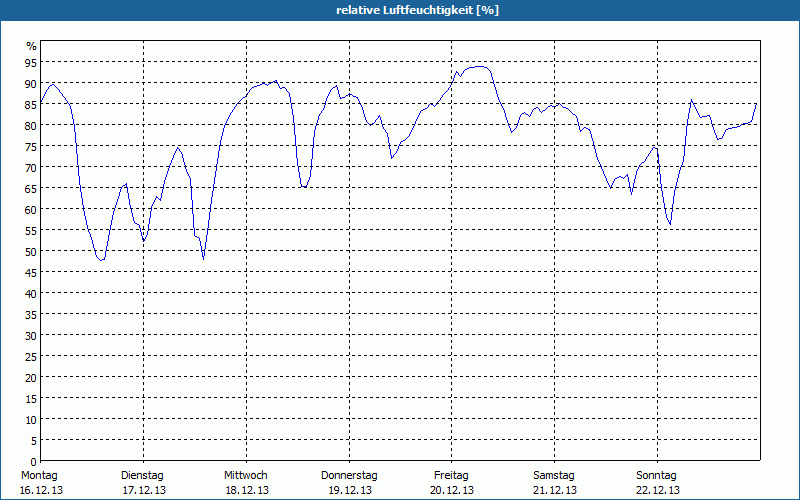Image resolution: width=800 pixels, height=500 pixels.
Task: Select the 18.12.13 date label
Action: point(246,490)
